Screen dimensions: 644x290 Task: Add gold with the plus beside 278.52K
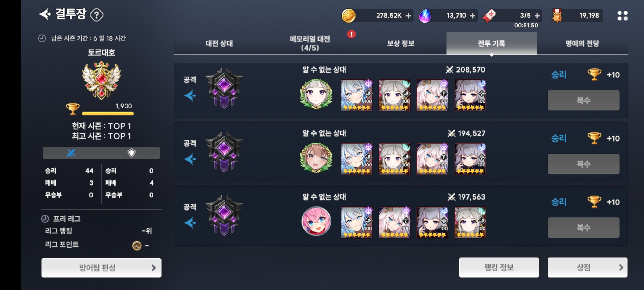[408, 16]
